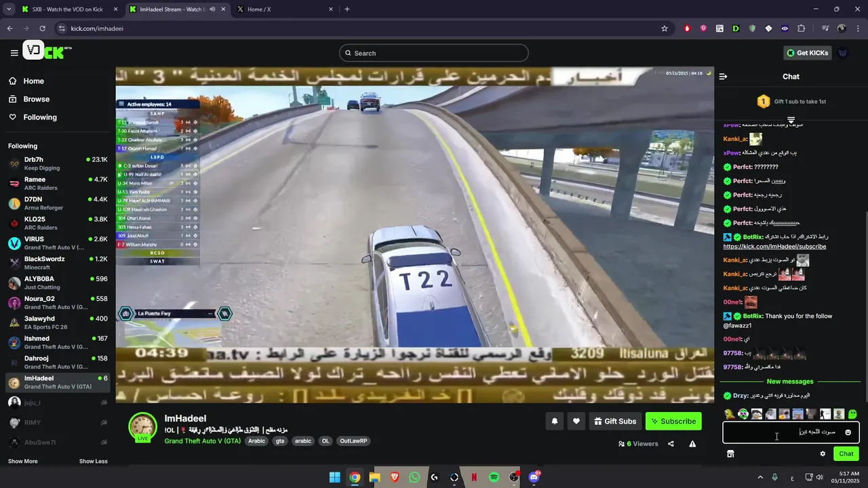Open Chrome three-dot menu
The image size is (868, 488).
[x=857, y=28]
